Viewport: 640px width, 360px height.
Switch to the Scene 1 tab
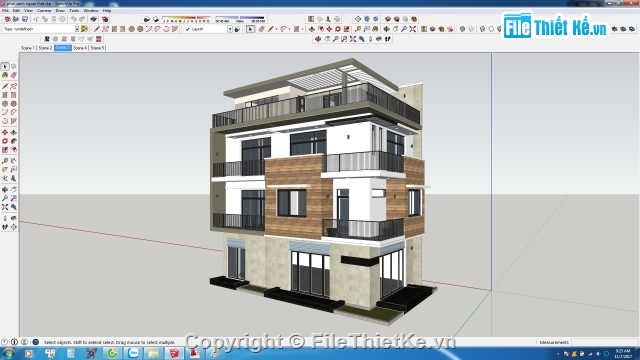28,48
